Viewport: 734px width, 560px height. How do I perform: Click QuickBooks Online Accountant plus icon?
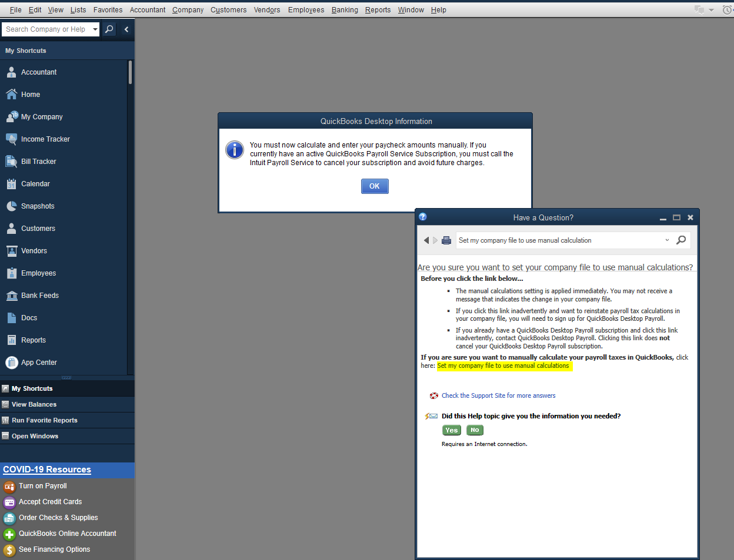tap(9, 534)
